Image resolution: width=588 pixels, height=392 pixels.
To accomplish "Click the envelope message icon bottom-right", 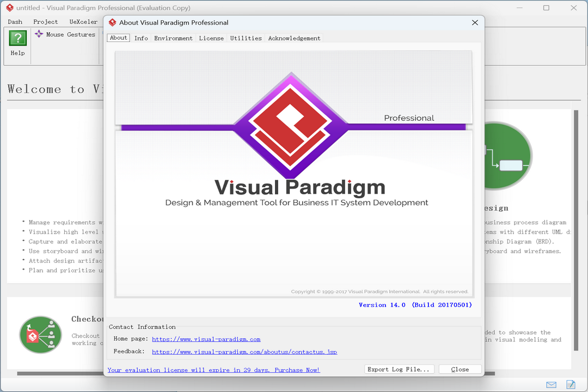I will coord(551,384).
